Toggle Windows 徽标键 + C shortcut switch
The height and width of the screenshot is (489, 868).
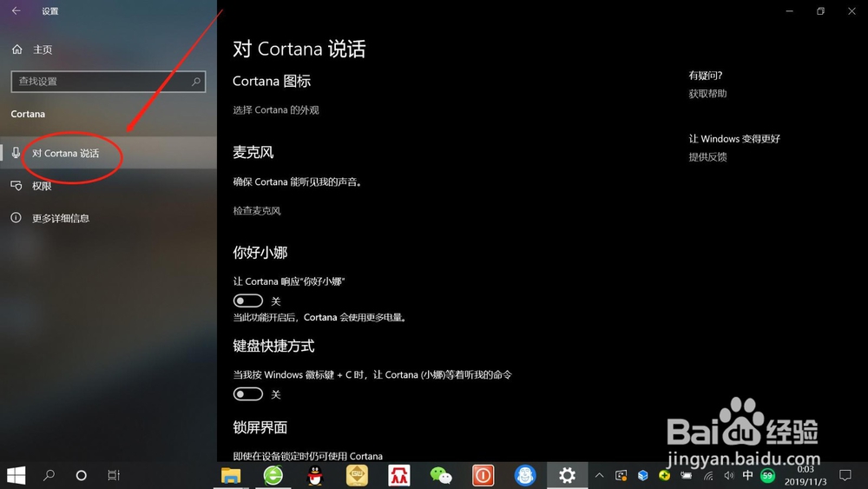(x=248, y=393)
